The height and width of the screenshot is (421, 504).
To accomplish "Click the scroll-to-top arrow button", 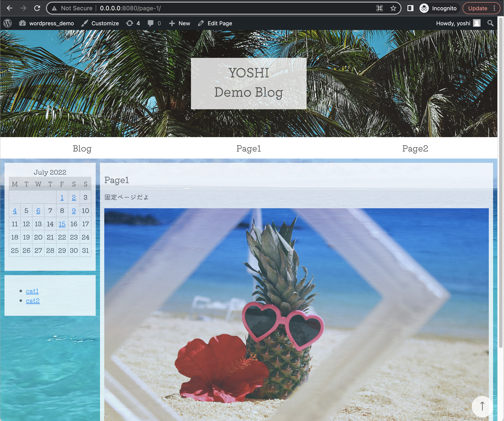I will [482, 406].
